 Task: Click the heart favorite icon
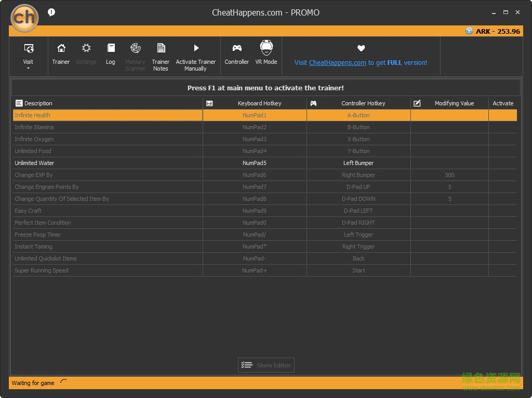click(x=361, y=48)
